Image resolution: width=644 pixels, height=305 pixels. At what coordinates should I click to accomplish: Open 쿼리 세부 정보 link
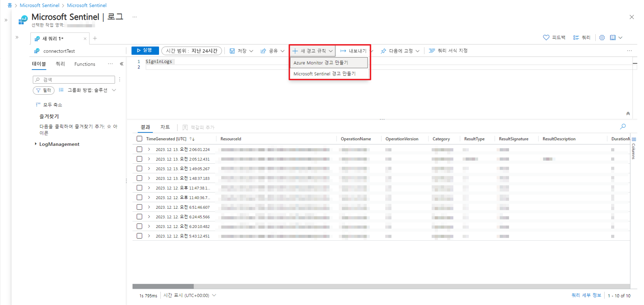click(586, 295)
